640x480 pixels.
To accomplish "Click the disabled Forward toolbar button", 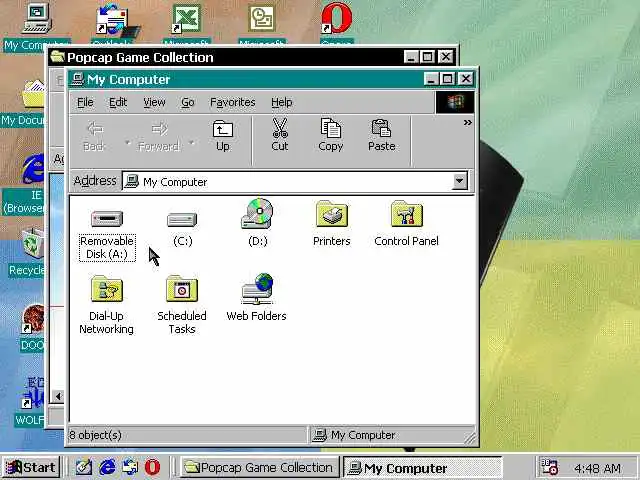I will (x=160, y=136).
